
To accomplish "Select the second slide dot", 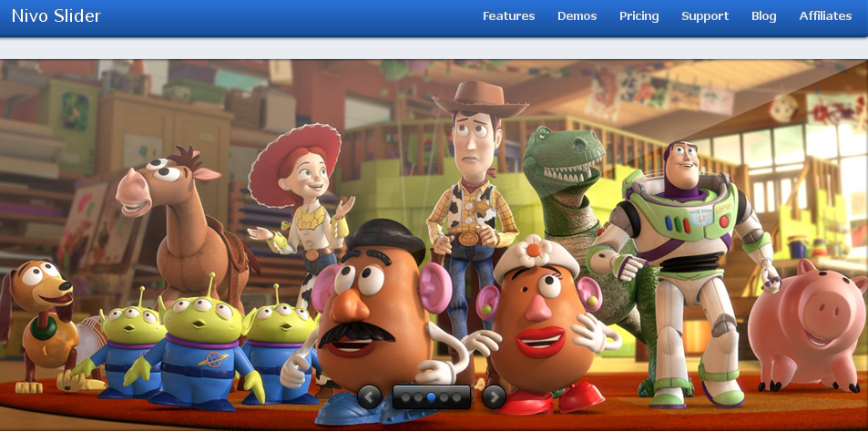I will click(418, 397).
